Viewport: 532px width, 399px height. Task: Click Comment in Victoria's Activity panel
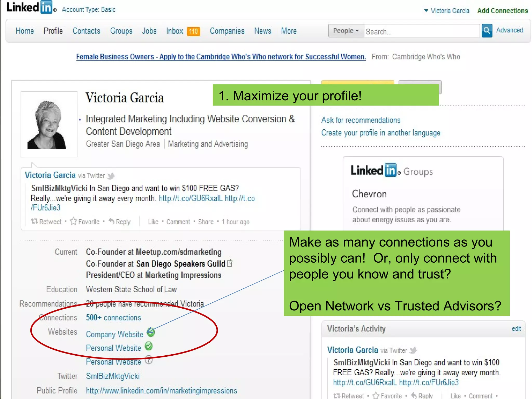tap(481, 396)
